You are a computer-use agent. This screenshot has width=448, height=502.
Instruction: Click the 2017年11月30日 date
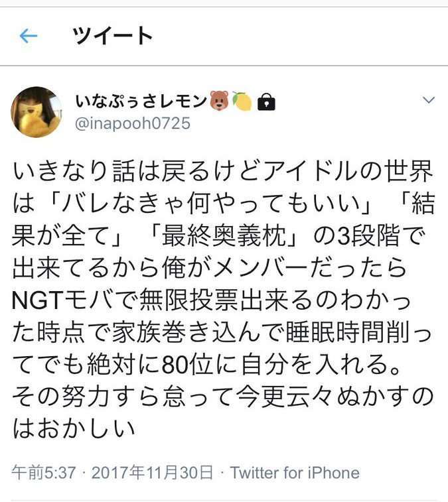pyautogui.click(x=152, y=473)
